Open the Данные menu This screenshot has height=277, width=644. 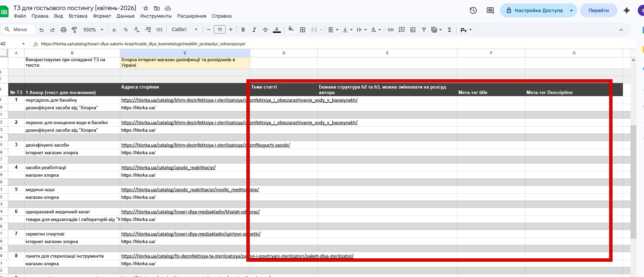[x=125, y=16]
